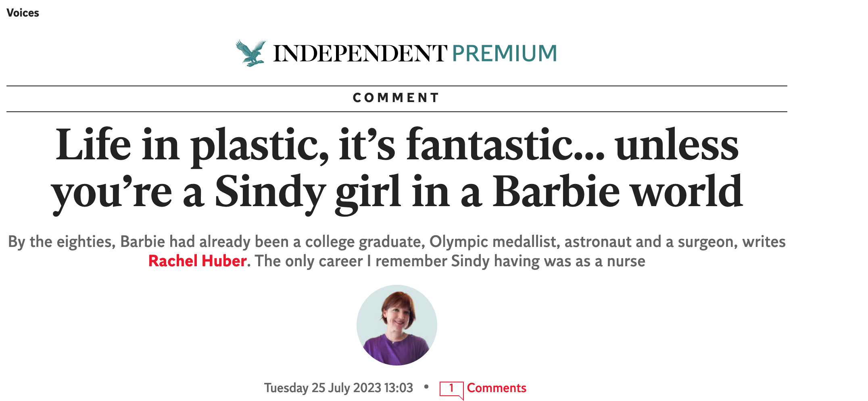
Task: Click the red Rachel Huber byline text
Action: tap(197, 261)
